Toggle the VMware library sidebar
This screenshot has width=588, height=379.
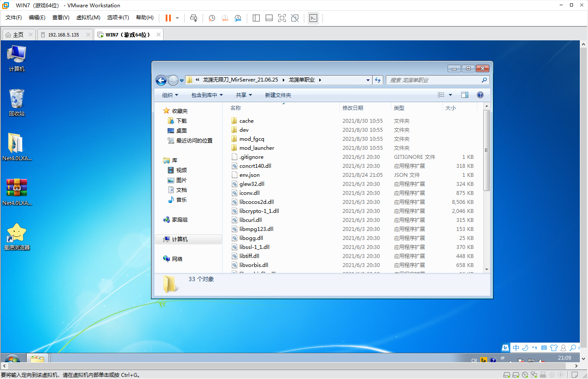(x=256, y=18)
